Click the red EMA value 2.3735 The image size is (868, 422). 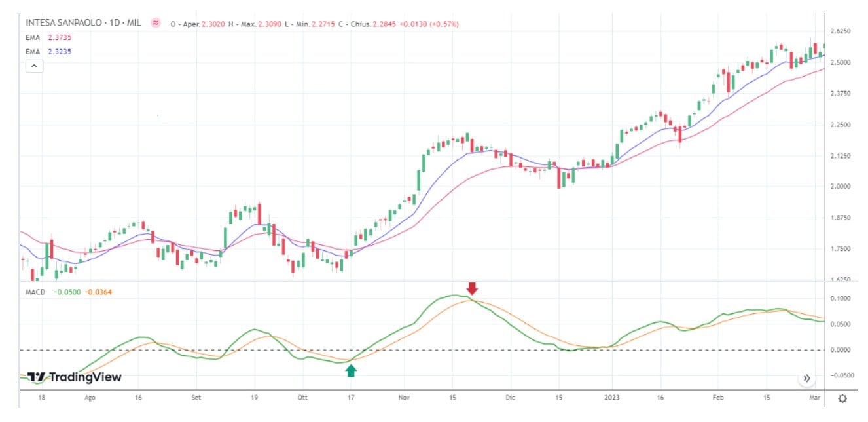tap(59, 37)
